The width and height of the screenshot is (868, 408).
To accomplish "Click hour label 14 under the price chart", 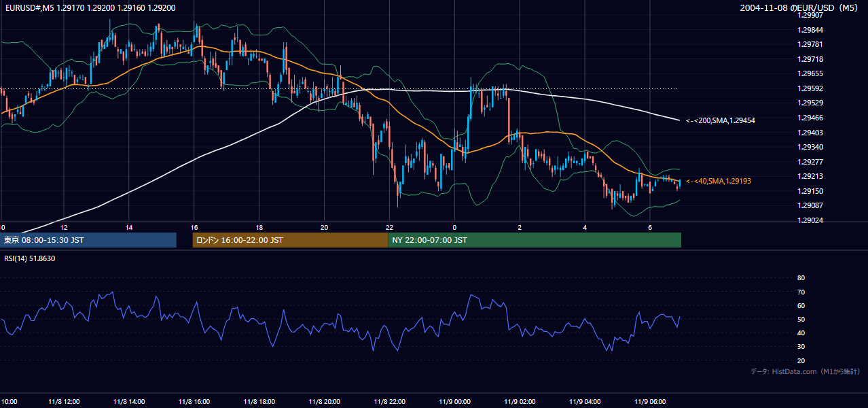I will (129, 227).
